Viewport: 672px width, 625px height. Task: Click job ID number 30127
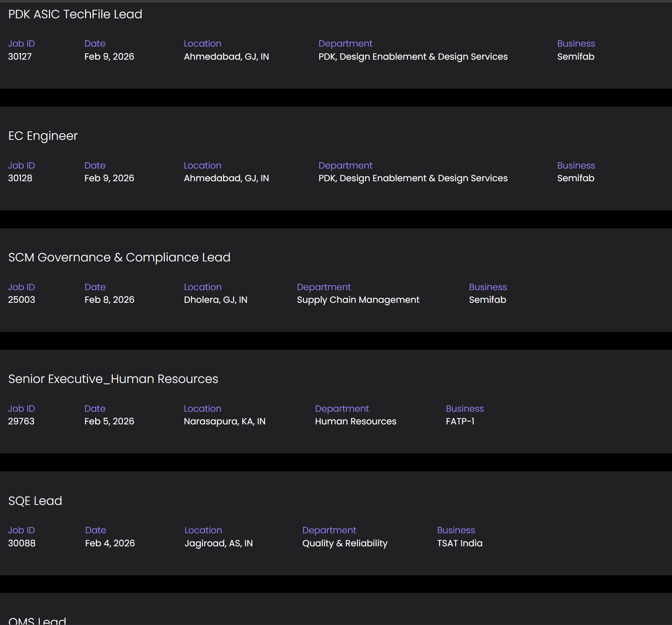(x=20, y=57)
